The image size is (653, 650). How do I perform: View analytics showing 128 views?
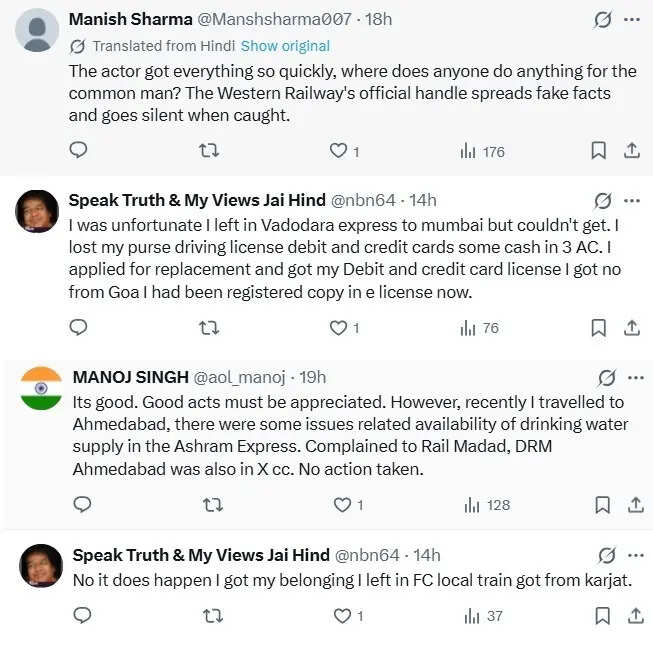pyautogui.click(x=487, y=505)
